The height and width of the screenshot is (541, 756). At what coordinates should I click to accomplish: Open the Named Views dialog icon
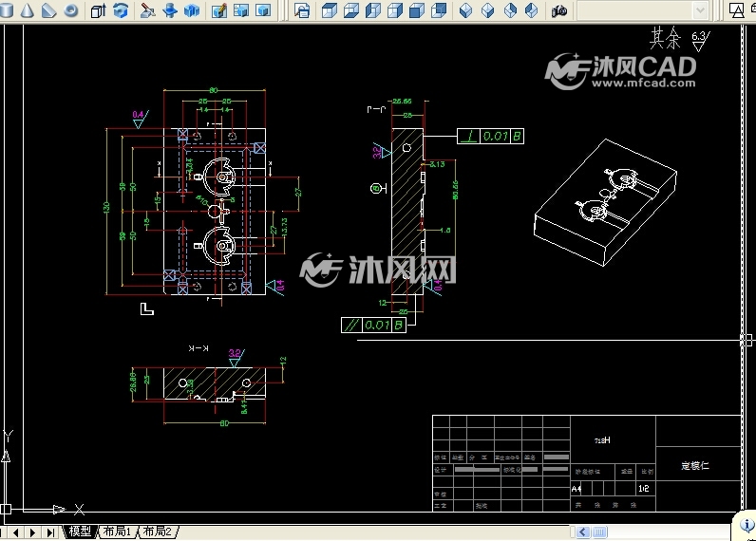(302, 10)
